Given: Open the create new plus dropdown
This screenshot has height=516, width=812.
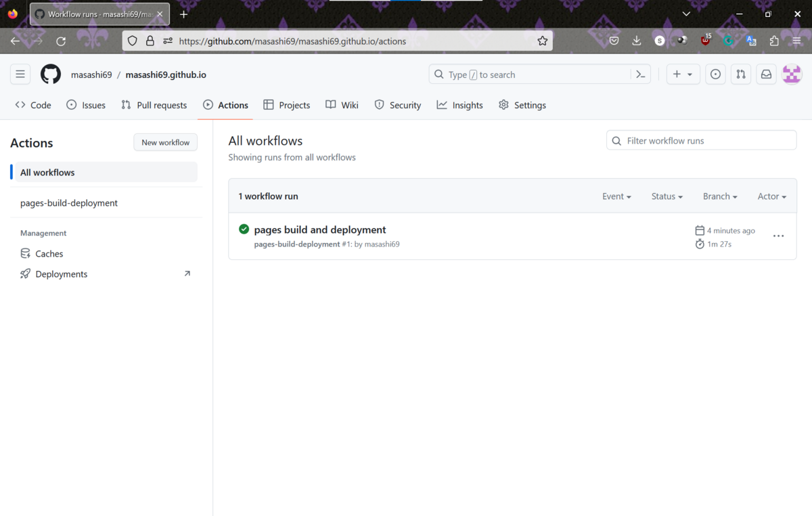Looking at the screenshot, I should pyautogui.click(x=683, y=74).
